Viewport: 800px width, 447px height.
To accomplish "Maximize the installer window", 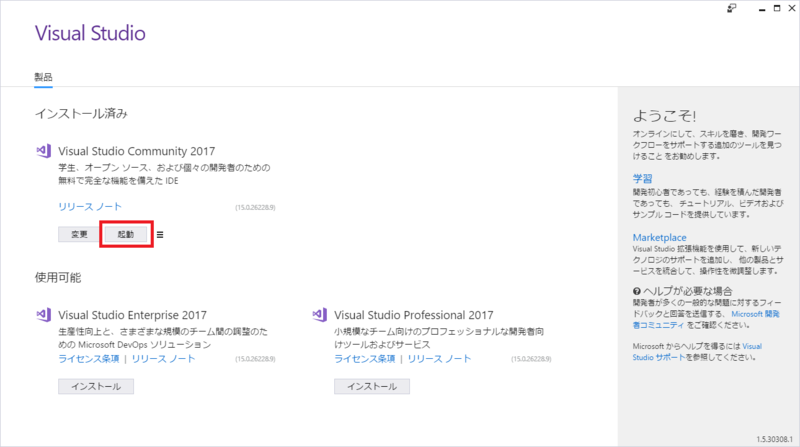I will 777,8.
